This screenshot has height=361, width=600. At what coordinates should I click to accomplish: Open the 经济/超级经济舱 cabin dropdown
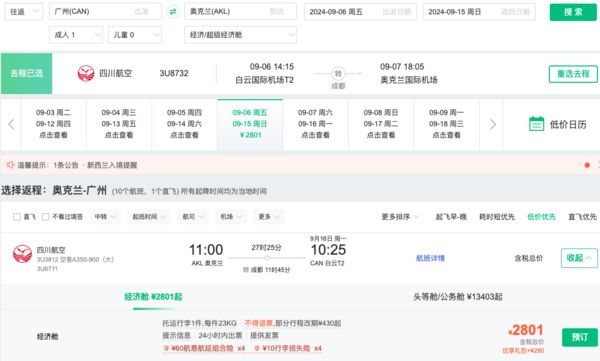[x=240, y=35]
